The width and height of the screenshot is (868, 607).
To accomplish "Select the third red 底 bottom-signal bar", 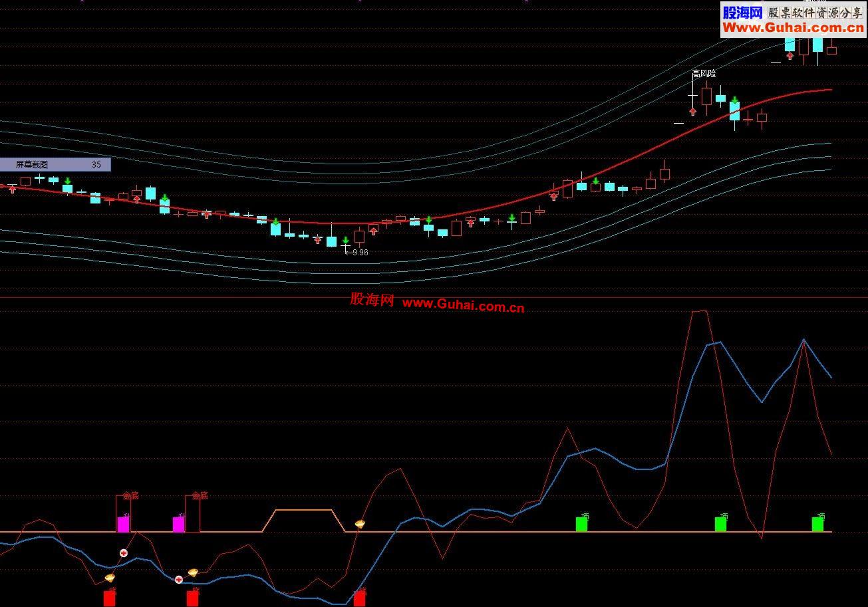I will pos(359,599).
